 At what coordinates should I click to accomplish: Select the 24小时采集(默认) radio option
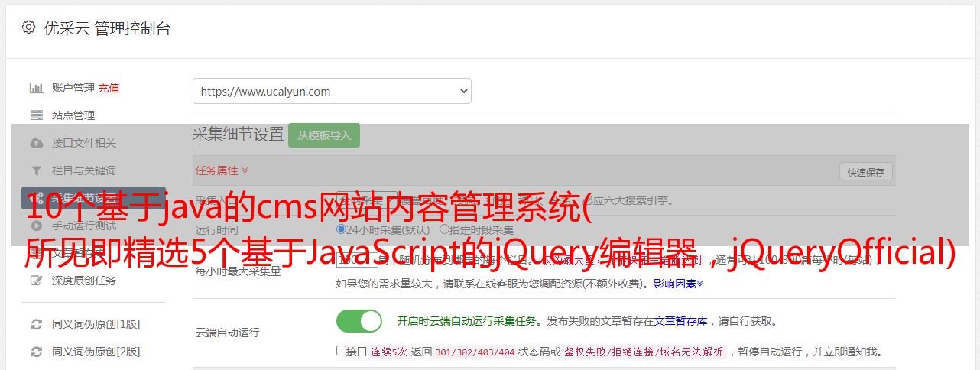342,229
